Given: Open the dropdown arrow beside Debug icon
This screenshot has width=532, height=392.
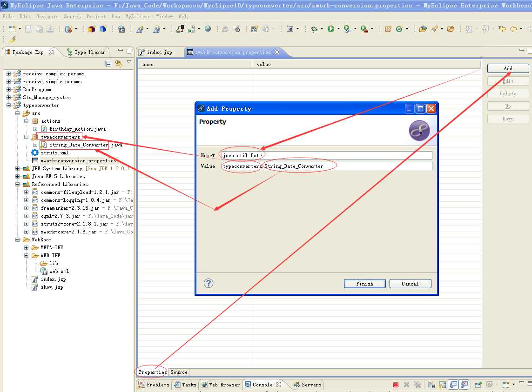Looking at the screenshot, I should 322,29.
